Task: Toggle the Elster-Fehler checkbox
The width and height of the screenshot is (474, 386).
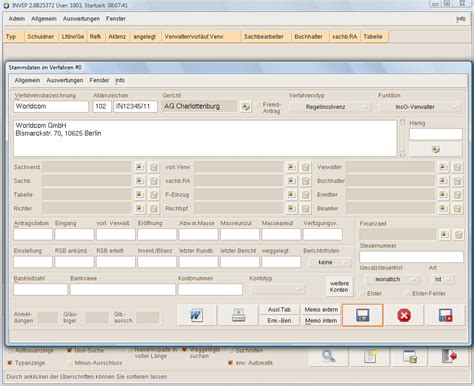Action: 407,293
